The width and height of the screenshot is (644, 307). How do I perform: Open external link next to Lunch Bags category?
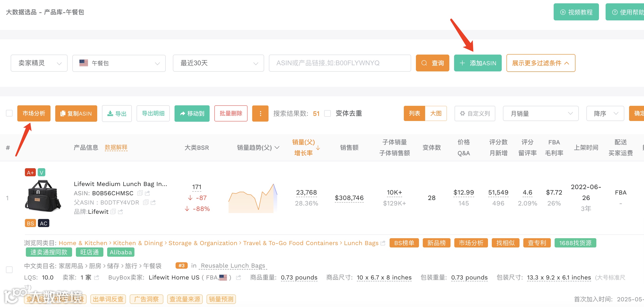point(383,243)
